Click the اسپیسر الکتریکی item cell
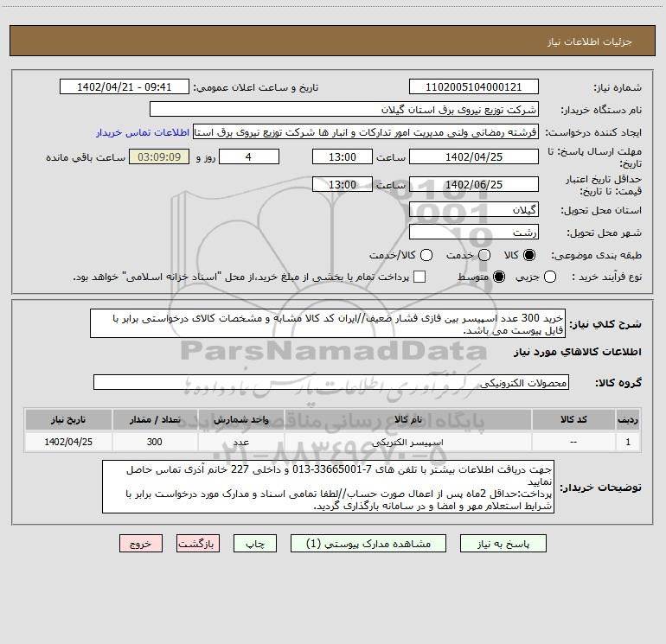 click(408, 442)
